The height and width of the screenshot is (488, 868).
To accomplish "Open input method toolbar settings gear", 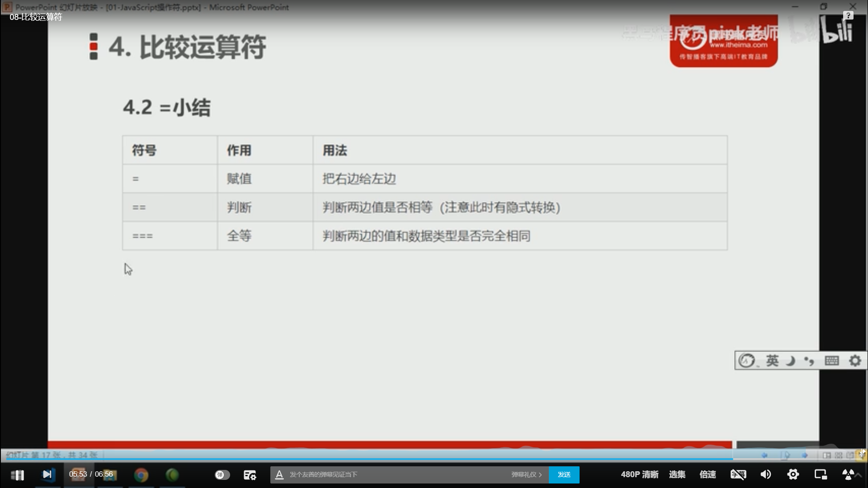I will (855, 361).
